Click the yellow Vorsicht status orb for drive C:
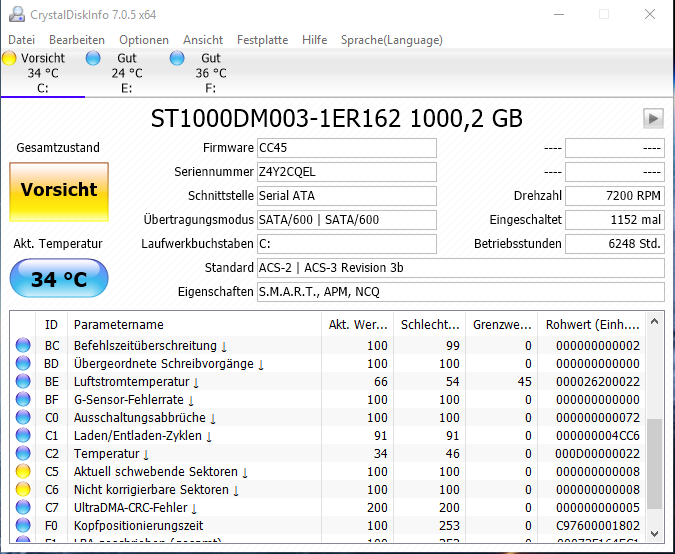The height and width of the screenshot is (554, 675). [x=9, y=58]
